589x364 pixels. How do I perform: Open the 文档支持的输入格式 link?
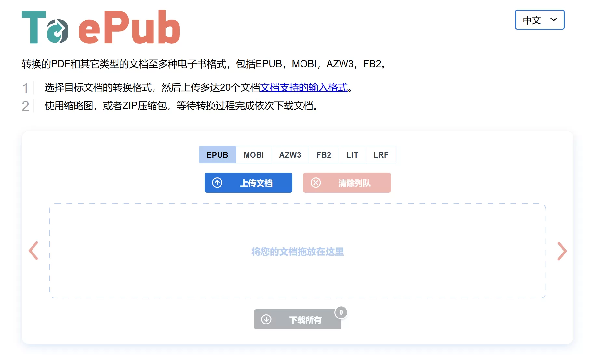[304, 87]
